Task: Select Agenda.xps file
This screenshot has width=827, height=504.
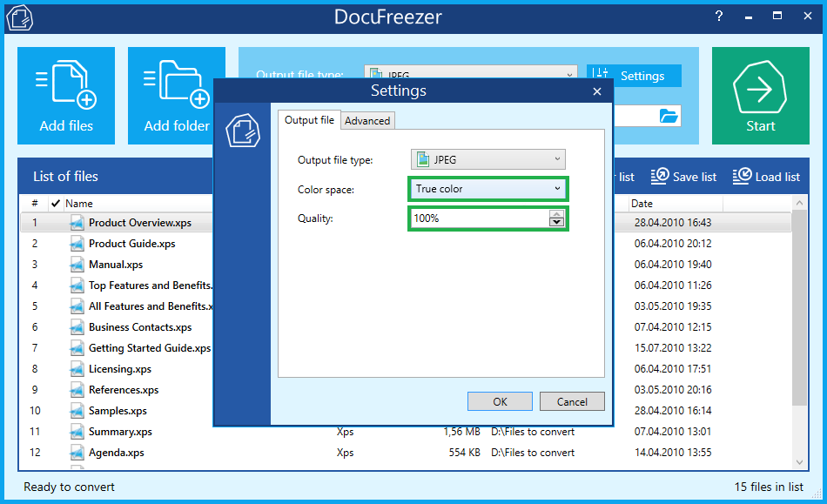Action: 116,453
